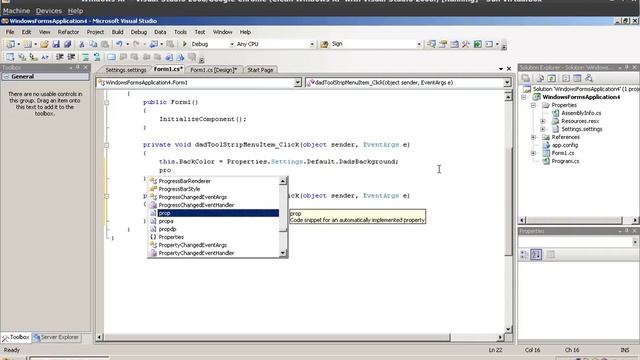
Task: Switch to Server Explorer tab
Action: click(x=56, y=338)
